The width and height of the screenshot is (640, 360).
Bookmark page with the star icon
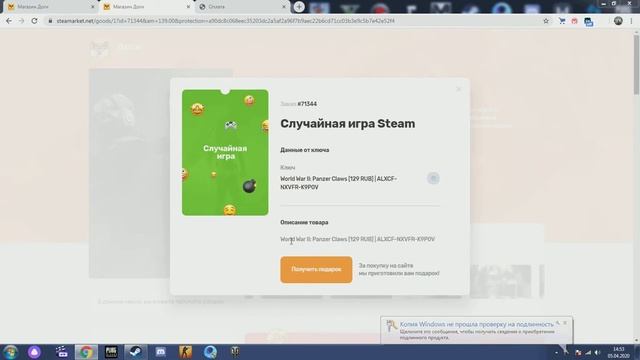[x=546, y=21]
